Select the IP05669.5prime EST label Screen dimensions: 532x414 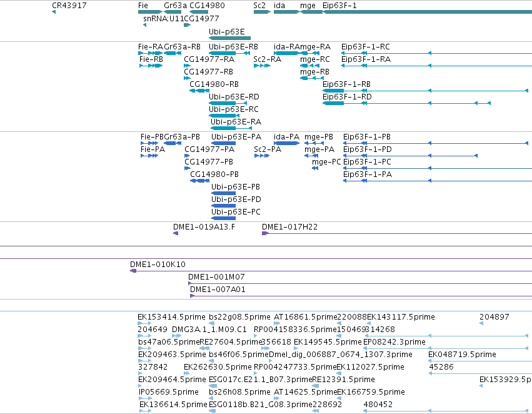tap(169, 392)
